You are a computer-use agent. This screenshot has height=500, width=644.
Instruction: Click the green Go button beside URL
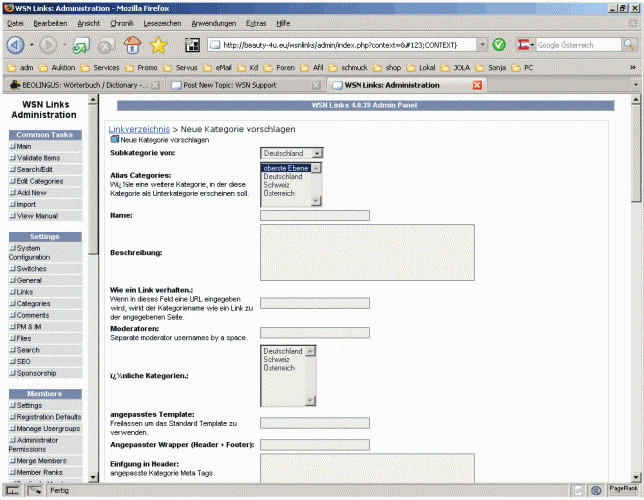pyautogui.click(x=499, y=45)
